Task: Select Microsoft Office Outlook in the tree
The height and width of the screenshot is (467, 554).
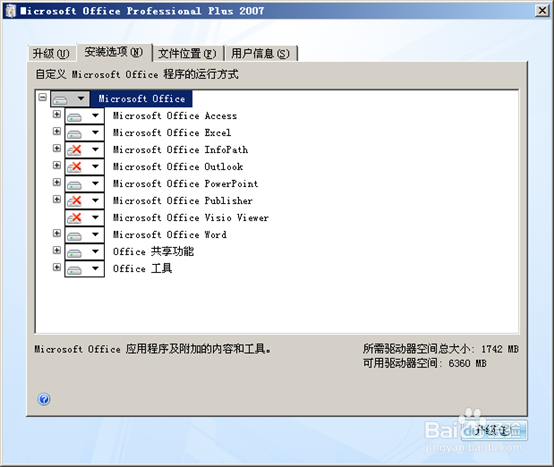Action: pyautogui.click(x=178, y=166)
